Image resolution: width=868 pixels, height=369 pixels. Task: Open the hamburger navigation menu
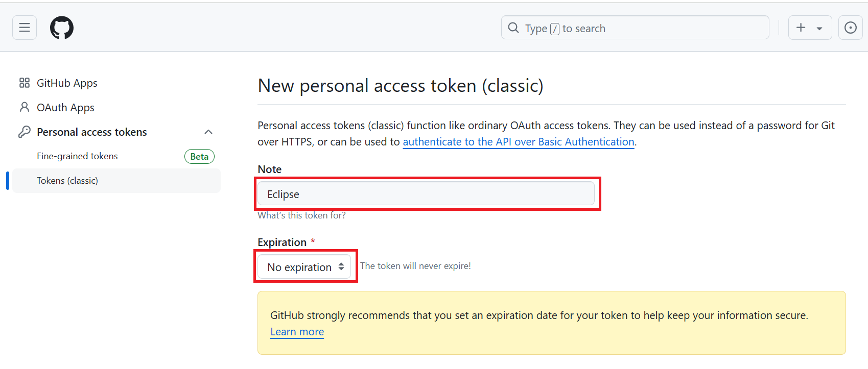25,28
